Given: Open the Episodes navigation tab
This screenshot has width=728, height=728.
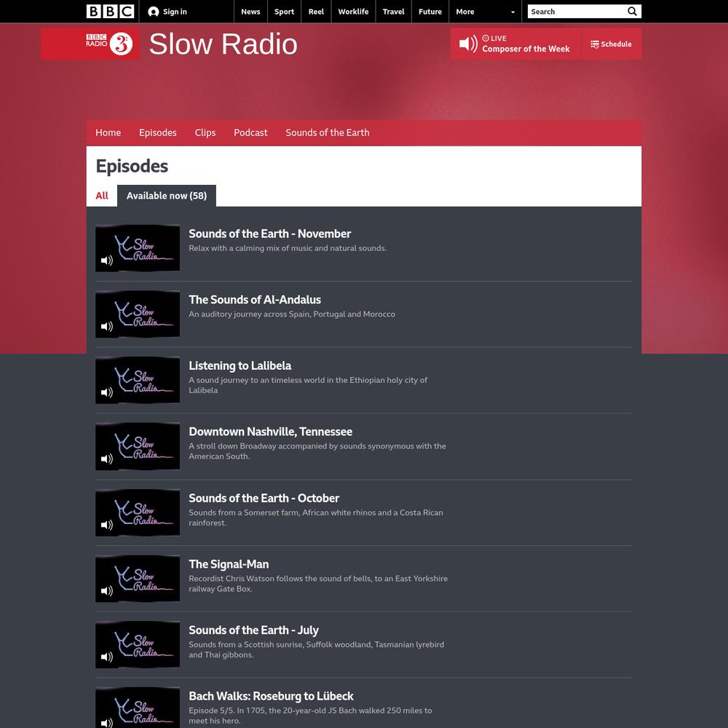Looking at the screenshot, I should point(158,132).
